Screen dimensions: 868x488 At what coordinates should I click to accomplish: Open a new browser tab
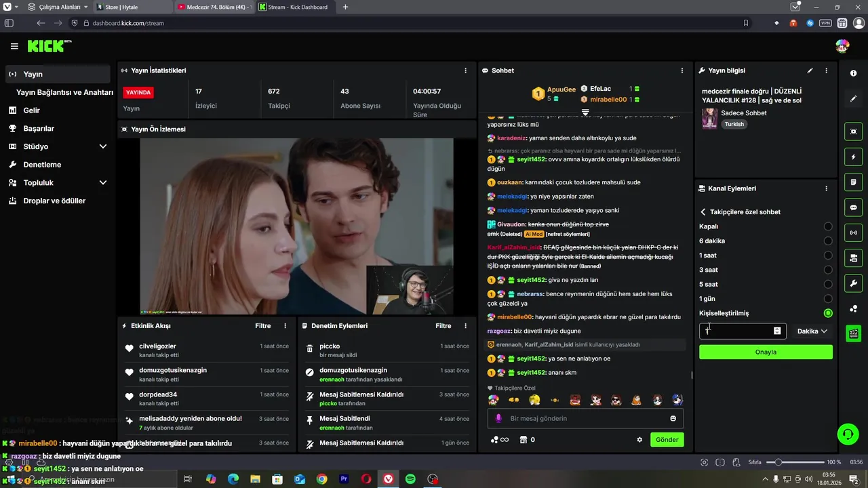[x=345, y=7]
